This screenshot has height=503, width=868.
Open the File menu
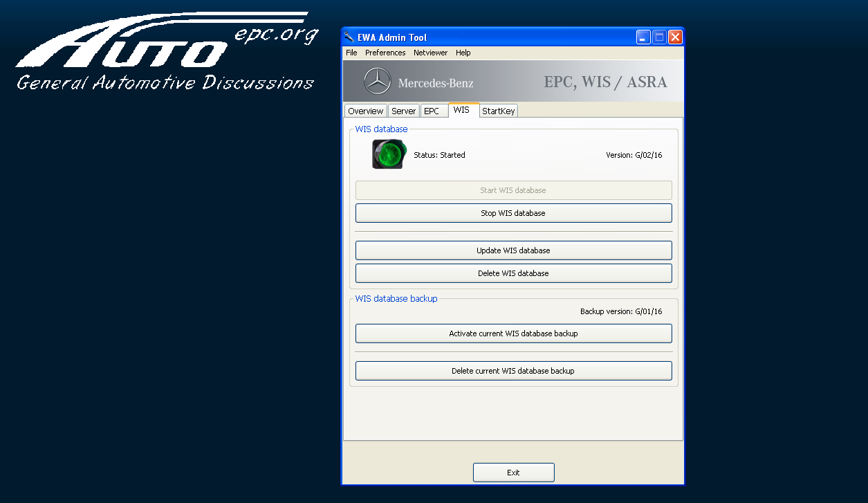click(351, 53)
